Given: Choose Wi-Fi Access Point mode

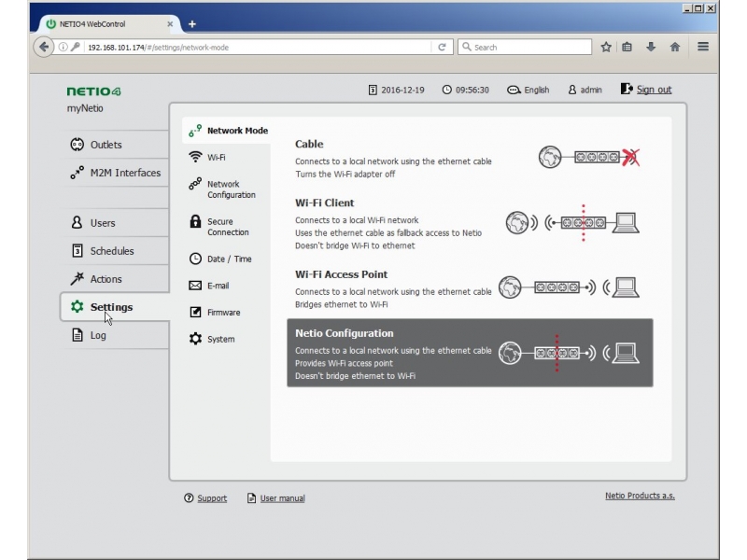Looking at the screenshot, I should [470, 289].
